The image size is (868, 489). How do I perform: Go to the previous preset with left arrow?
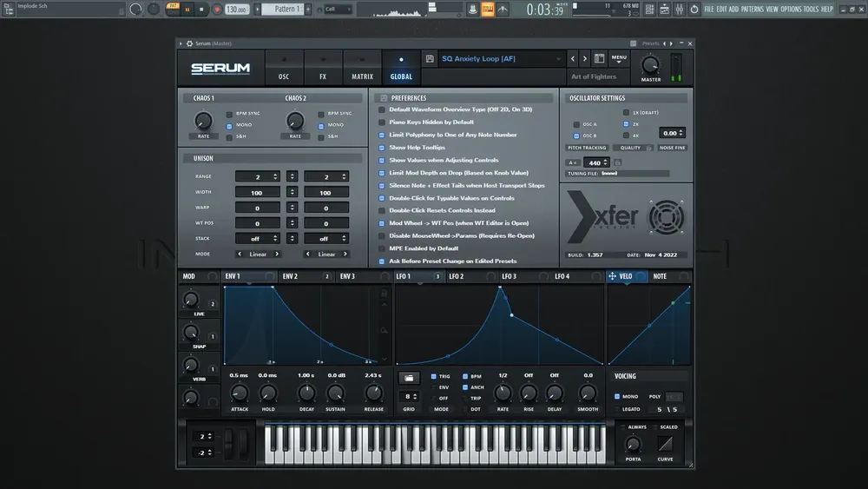[572, 59]
